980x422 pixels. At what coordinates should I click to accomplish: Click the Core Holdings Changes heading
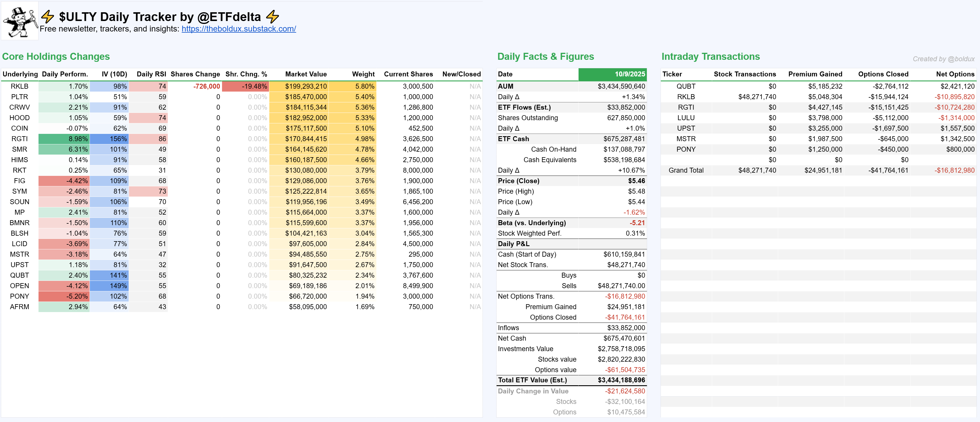(x=56, y=57)
